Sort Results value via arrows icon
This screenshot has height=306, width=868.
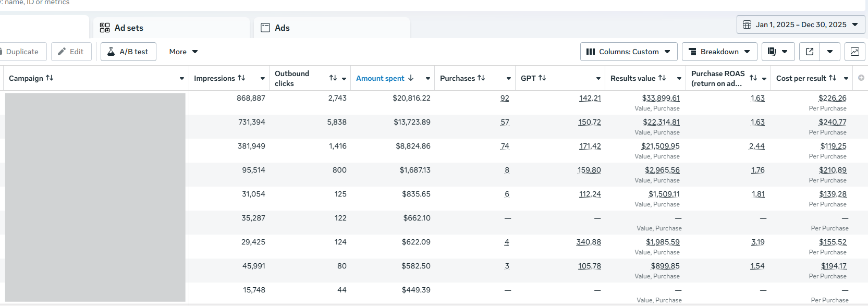[x=662, y=78]
